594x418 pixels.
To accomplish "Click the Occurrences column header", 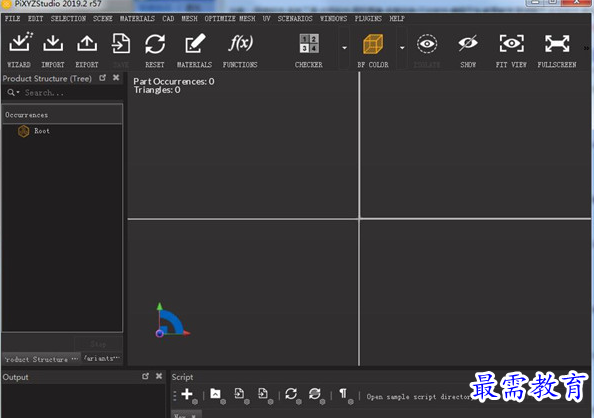I will pos(62,115).
